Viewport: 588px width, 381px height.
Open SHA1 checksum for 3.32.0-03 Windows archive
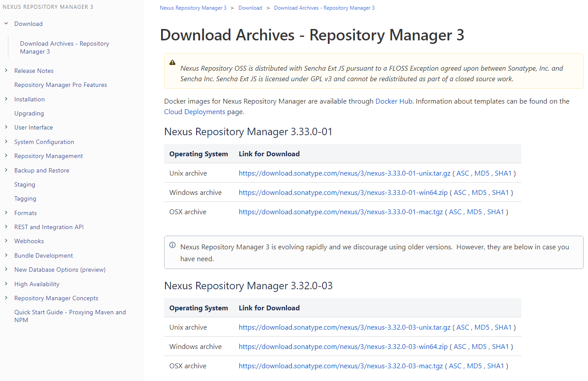pyautogui.click(x=501, y=346)
